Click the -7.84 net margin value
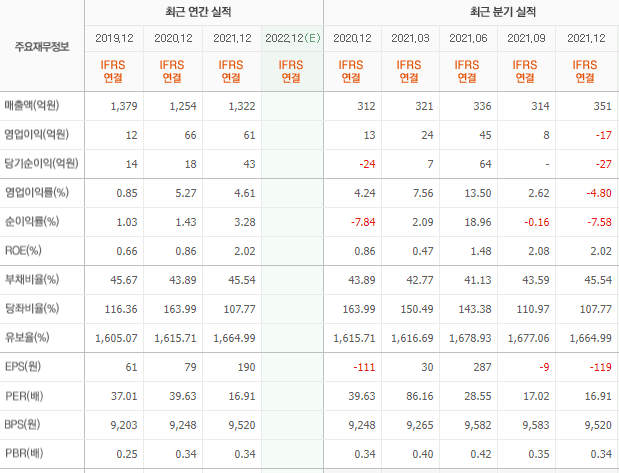 click(x=363, y=222)
